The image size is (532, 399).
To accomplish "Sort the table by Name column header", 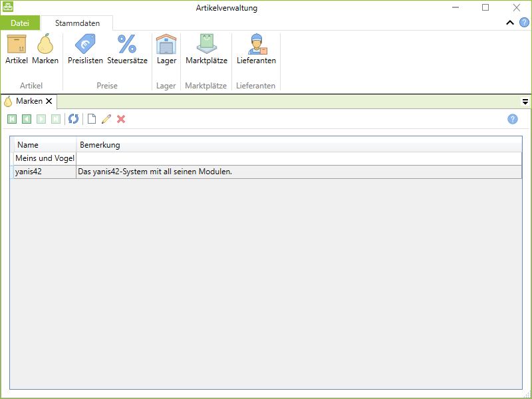I will tap(45, 145).
